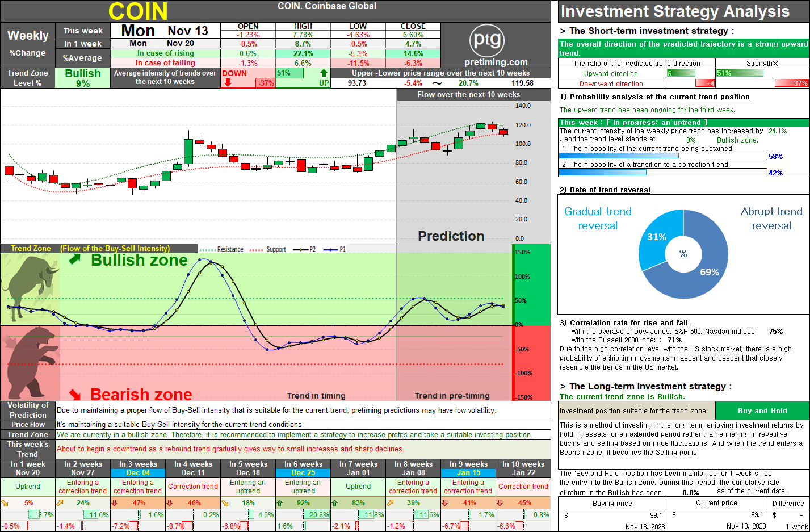Click the arrow icon beside 18% in week 5
Viewport: 810px width, 532px height.
(x=225, y=502)
